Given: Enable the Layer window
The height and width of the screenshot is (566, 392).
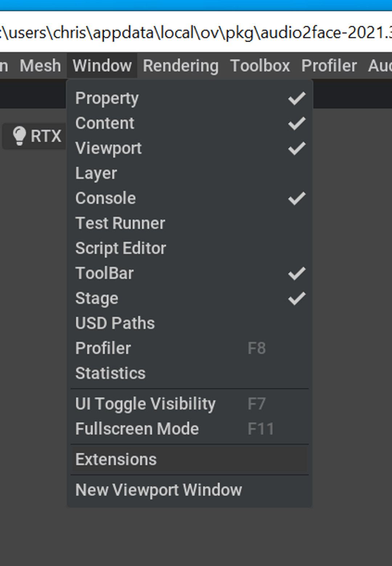Looking at the screenshot, I should coord(189,173).
